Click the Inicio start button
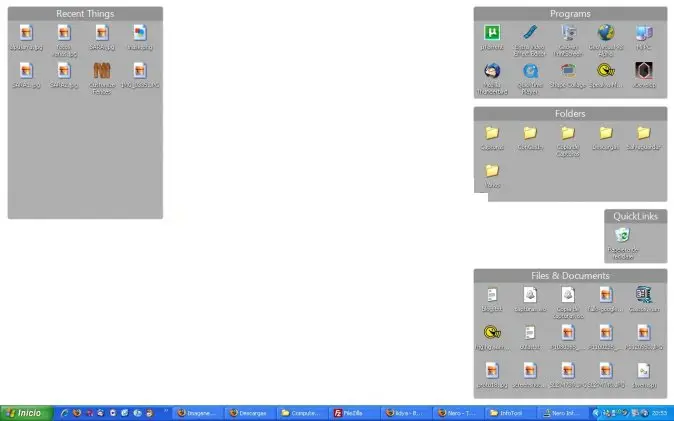The width and height of the screenshot is (674, 421). 27,413
